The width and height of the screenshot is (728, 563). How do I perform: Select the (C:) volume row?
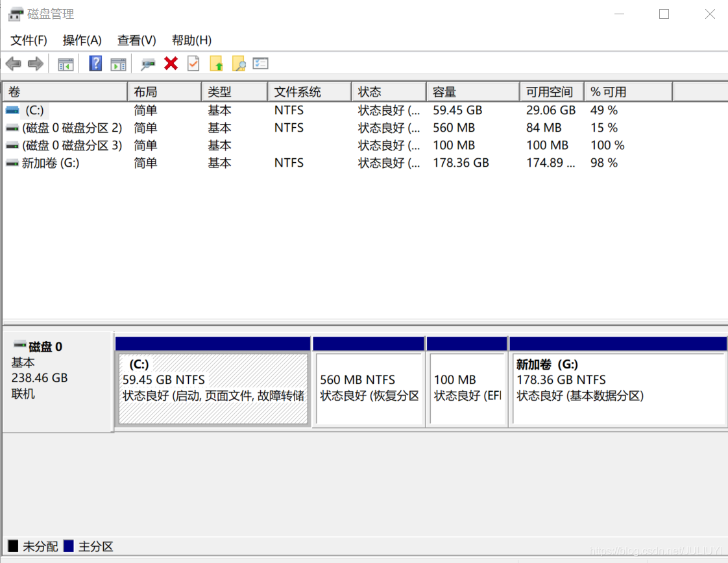[x=339, y=110]
